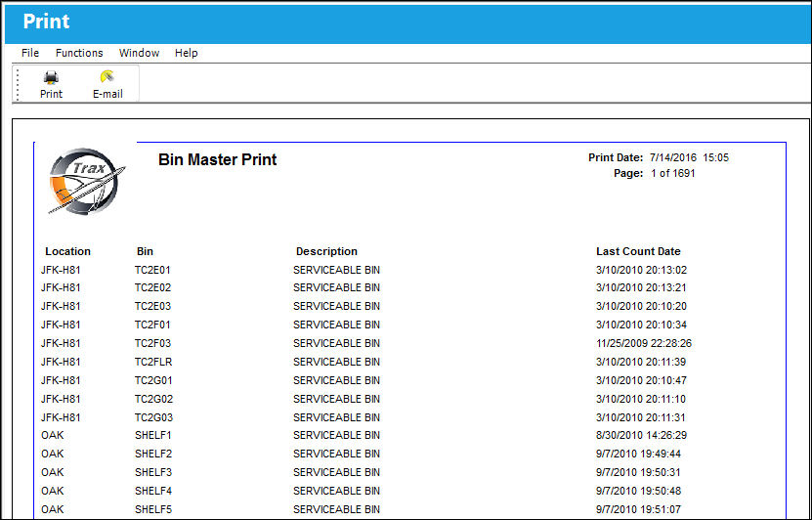Select bin SHELF1
This screenshot has height=520, width=812.
click(x=152, y=436)
